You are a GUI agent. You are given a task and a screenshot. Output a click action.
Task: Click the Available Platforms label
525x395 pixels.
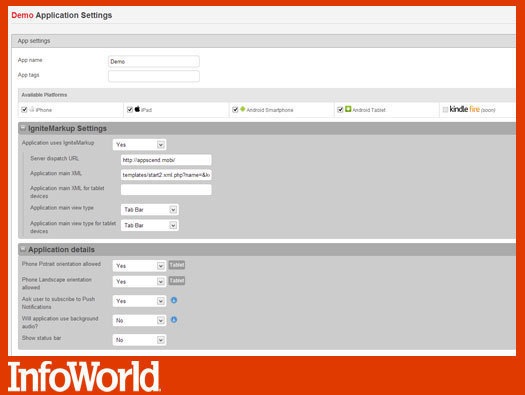[44, 95]
